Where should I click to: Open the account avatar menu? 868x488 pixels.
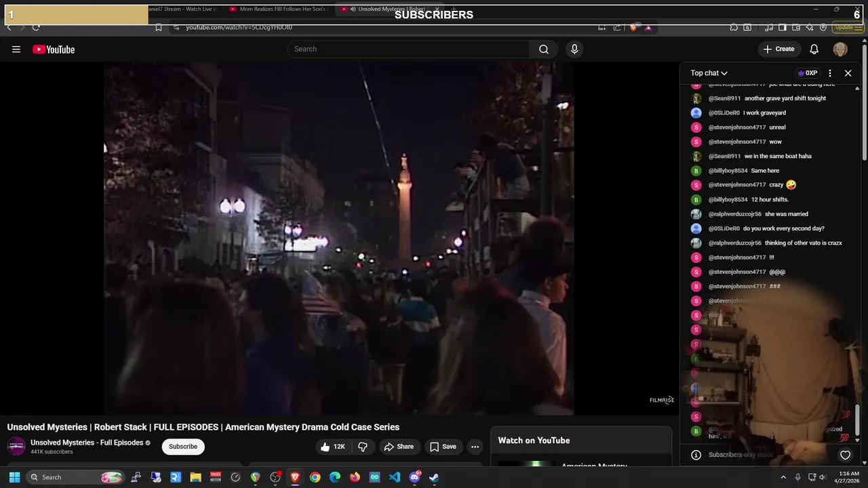click(x=840, y=49)
